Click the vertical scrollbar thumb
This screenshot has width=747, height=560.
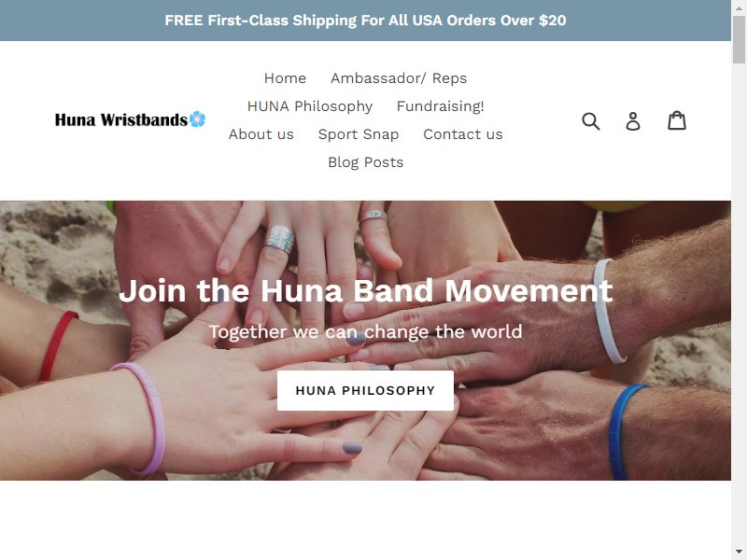(x=739, y=39)
